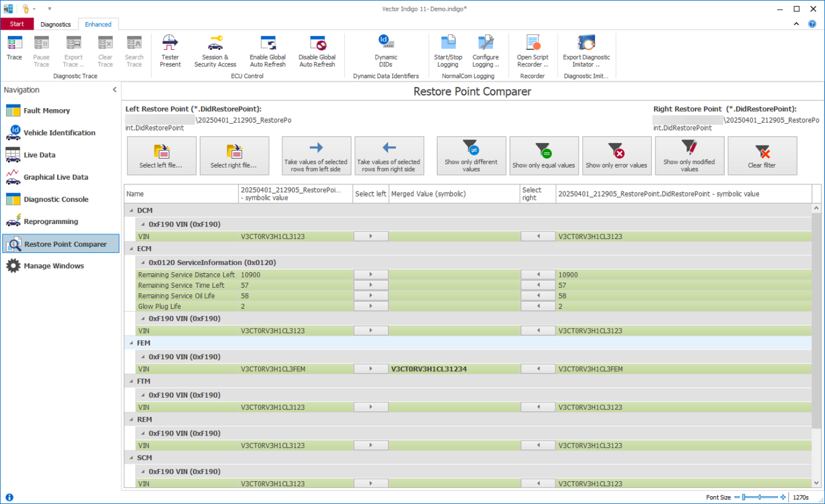Open Script Recorder
825x504 pixels.
click(x=532, y=51)
